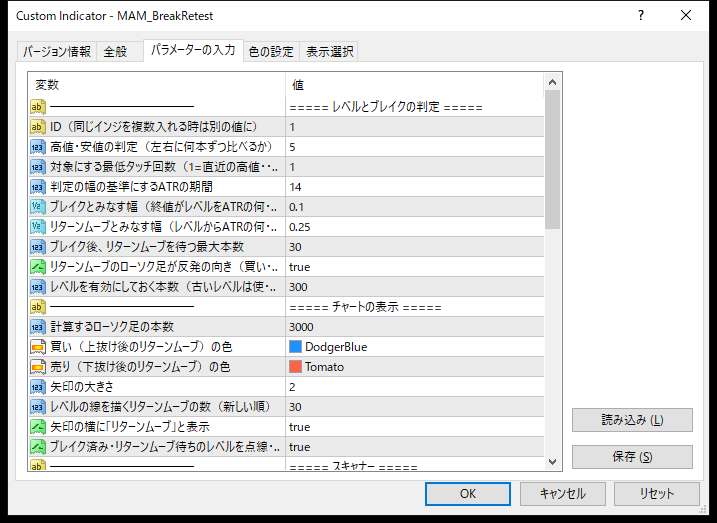
Task: Click the integer icon beside 判定の幅の基準にするATRの期間
Action: click(x=38, y=187)
